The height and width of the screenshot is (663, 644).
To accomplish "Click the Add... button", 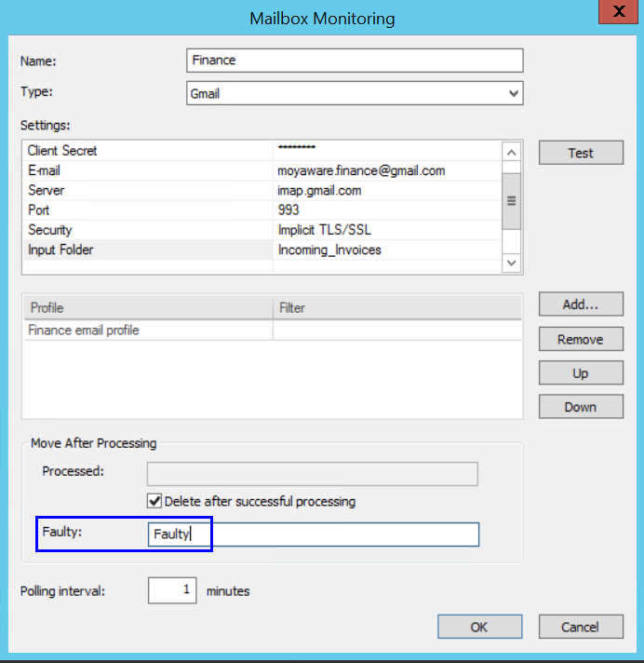I will point(581,304).
